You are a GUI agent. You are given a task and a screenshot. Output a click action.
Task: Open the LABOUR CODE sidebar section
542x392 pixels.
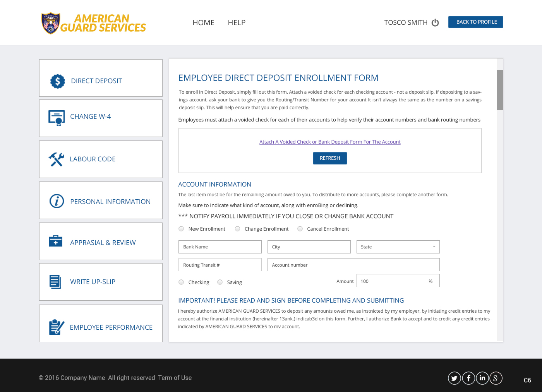tap(101, 159)
